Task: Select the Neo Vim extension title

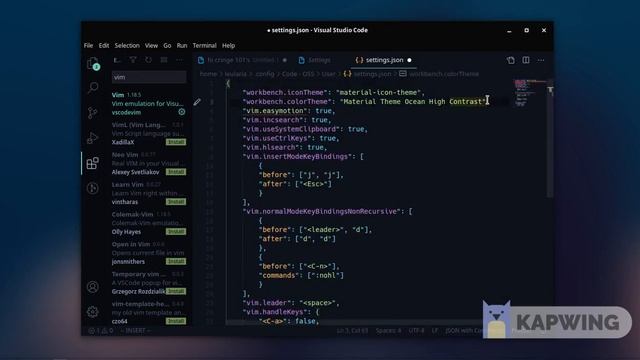Action: 125,155
